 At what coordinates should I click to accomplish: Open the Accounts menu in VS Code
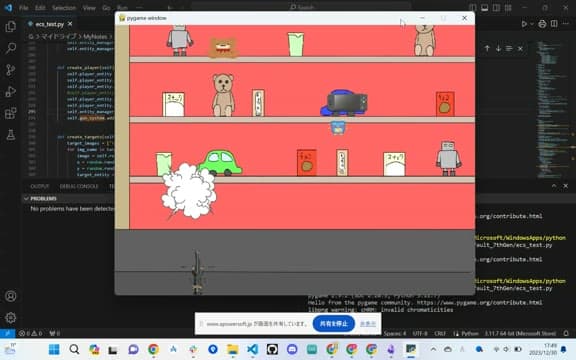coord(11,296)
